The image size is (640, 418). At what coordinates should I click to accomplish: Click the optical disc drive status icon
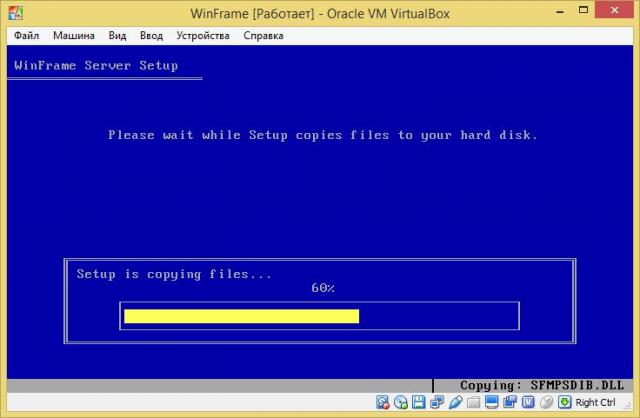(401, 402)
